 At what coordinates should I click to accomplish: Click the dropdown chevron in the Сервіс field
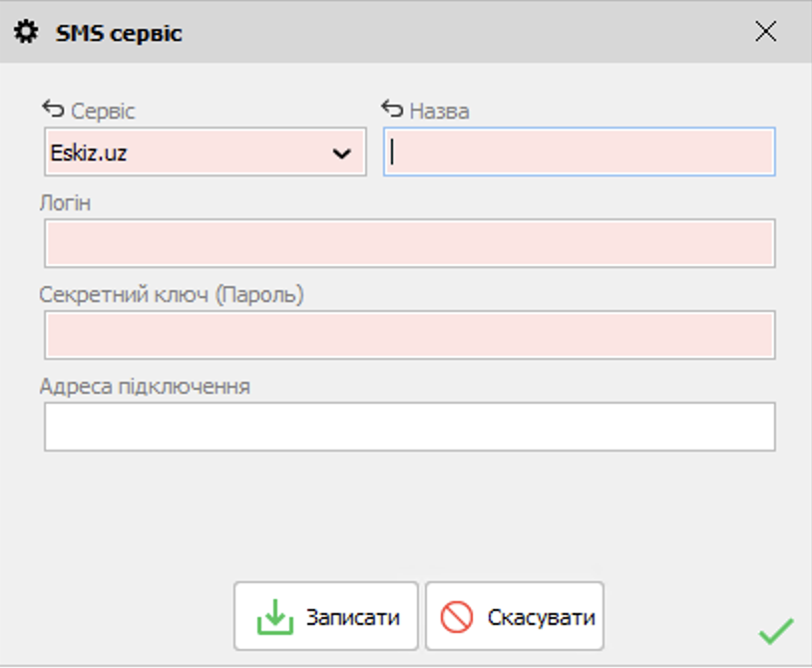click(x=344, y=152)
